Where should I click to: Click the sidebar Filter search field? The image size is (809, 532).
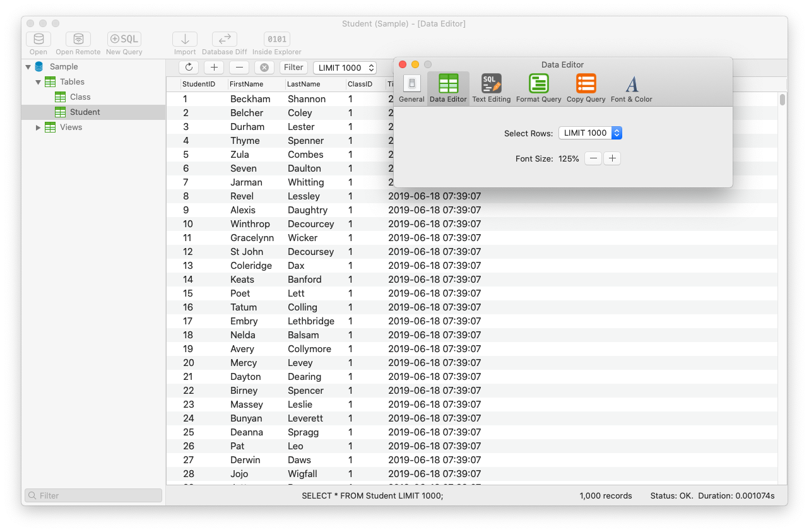92,495
